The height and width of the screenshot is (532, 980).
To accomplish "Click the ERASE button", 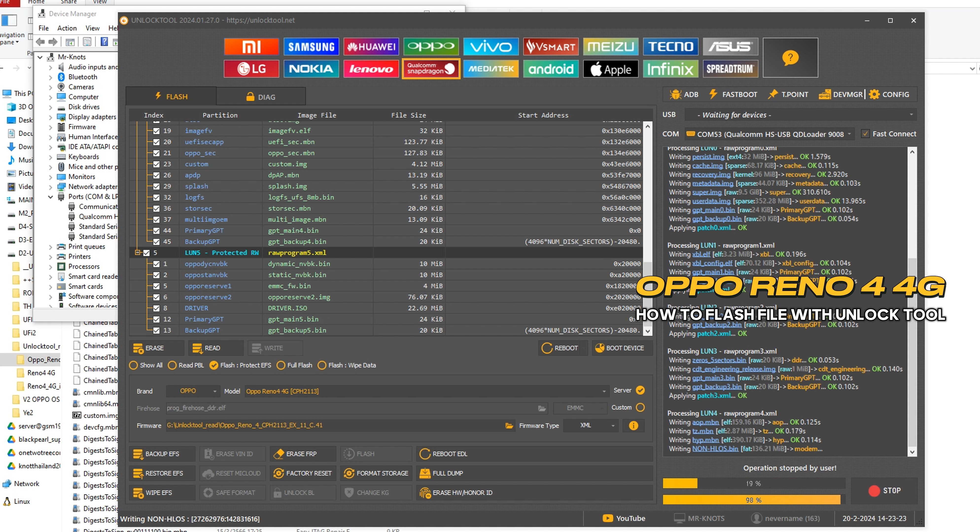I will pos(156,348).
